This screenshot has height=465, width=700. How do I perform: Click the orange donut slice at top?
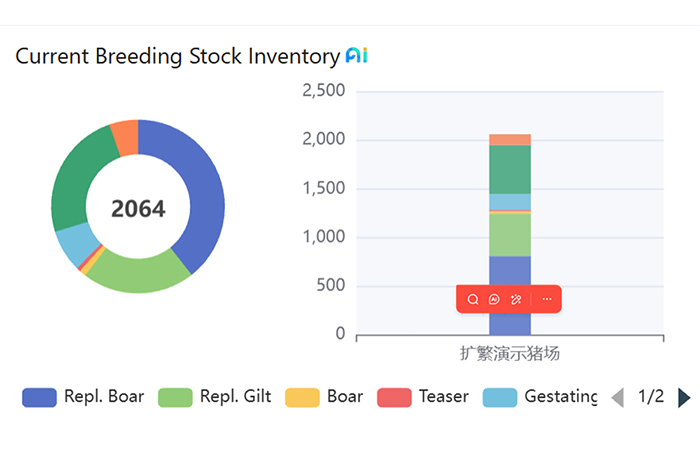coord(125,138)
